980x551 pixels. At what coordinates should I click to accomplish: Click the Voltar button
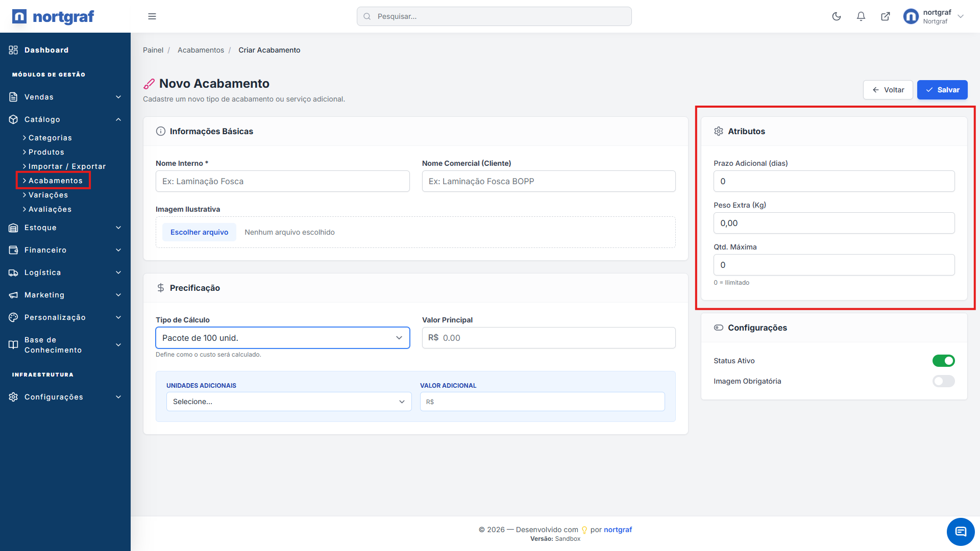point(888,90)
